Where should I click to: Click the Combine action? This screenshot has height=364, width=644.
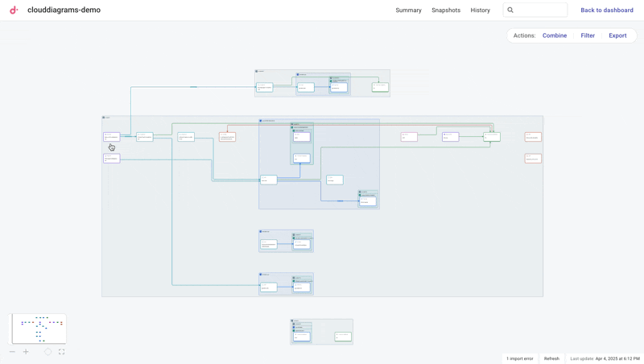(554, 35)
